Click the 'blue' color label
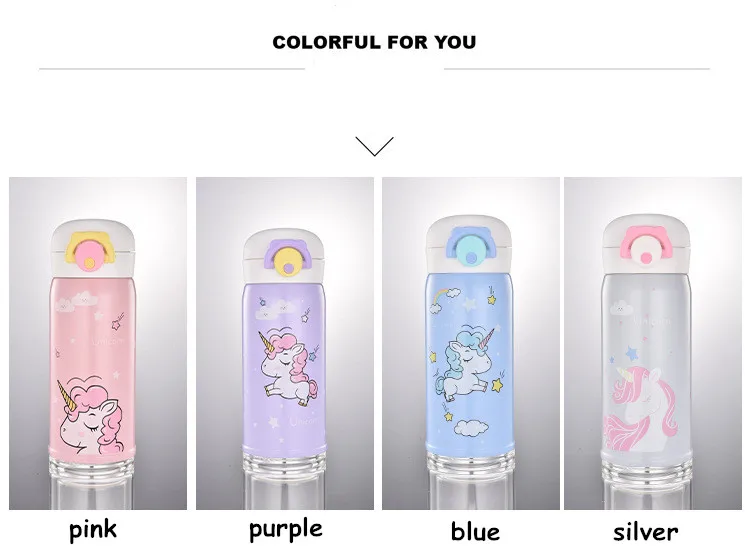Viewport: 750px width, 547px height. (x=475, y=531)
